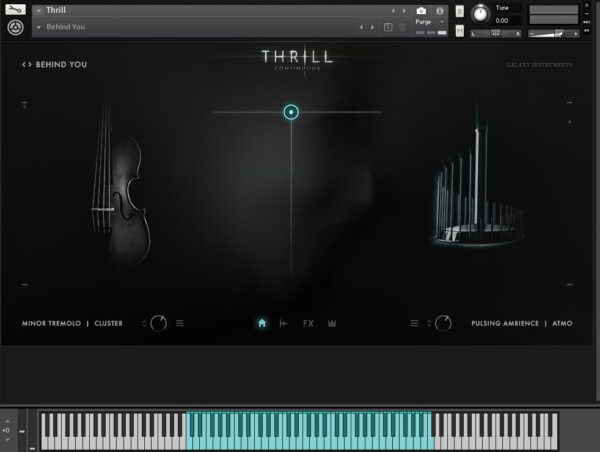Viewport: 600px width, 452px height.
Task: Click the output volume slider
Action: coord(553,34)
